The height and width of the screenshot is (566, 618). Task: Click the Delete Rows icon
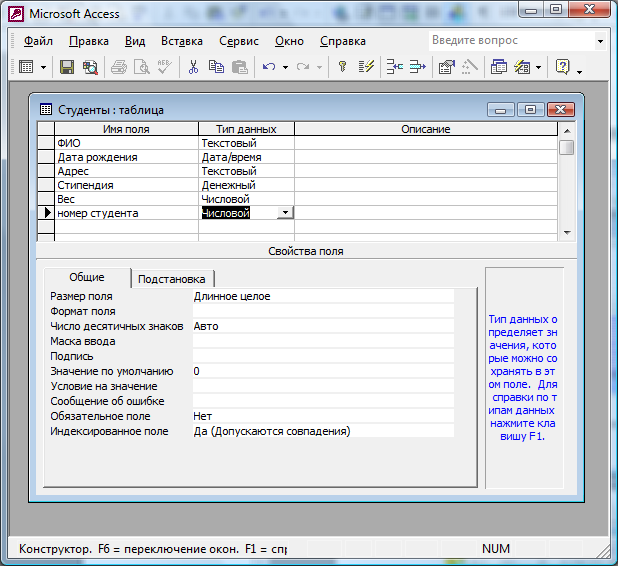point(418,67)
